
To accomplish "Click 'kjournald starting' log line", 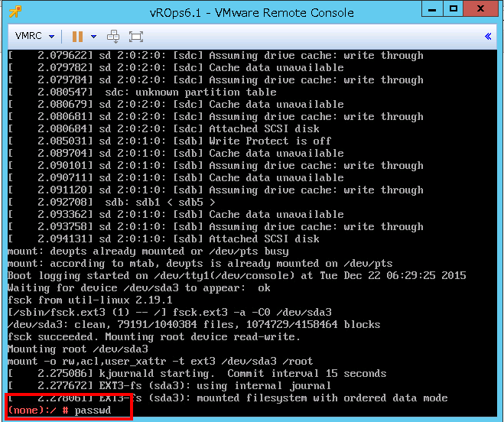I will tap(197, 373).
